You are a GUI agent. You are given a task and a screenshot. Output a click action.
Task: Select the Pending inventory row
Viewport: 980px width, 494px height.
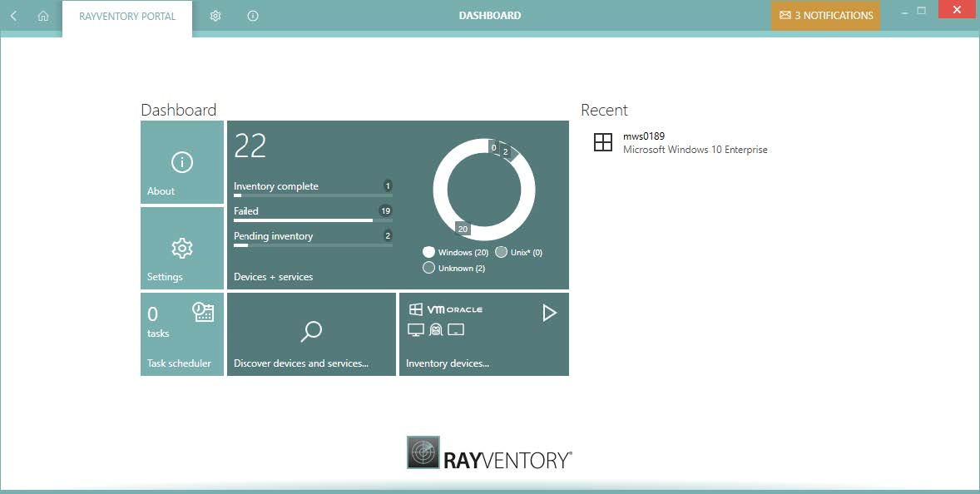(312, 237)
